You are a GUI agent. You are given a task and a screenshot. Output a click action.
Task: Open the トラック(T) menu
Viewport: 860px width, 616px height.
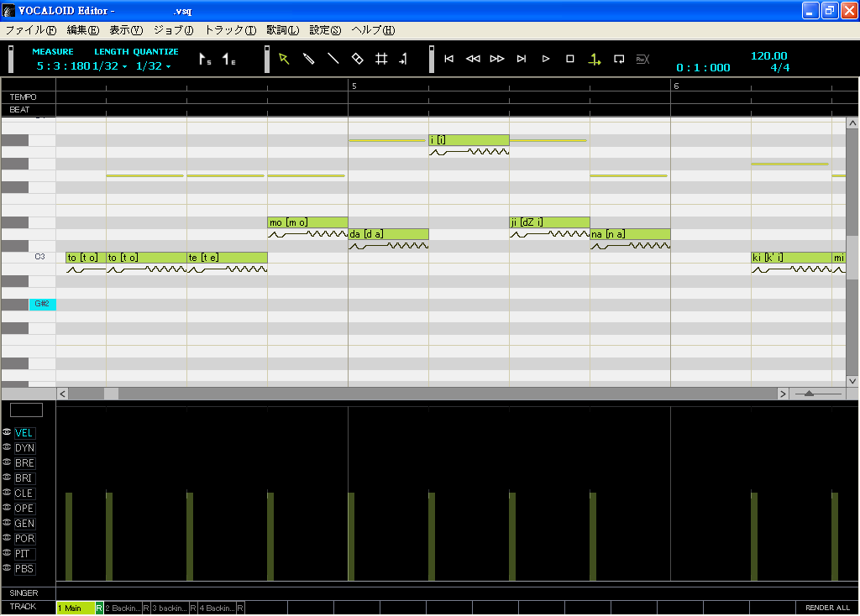(x=230, y=30)
